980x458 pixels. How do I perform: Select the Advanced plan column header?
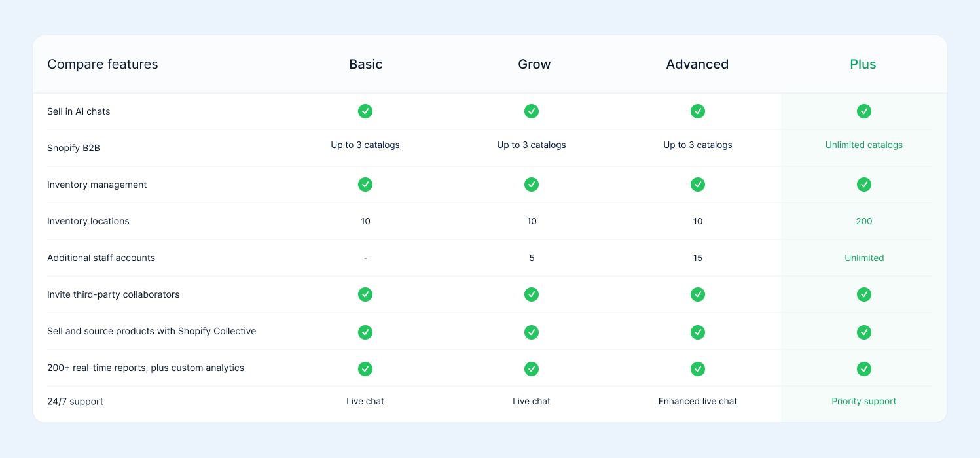(x=697, y=64)
